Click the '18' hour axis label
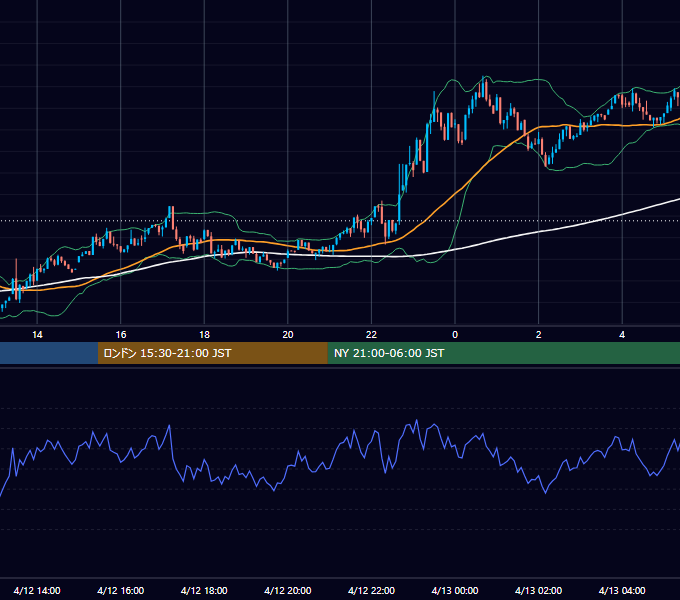The width and height of the screenshot is (680, 600). tap(204, 335)
